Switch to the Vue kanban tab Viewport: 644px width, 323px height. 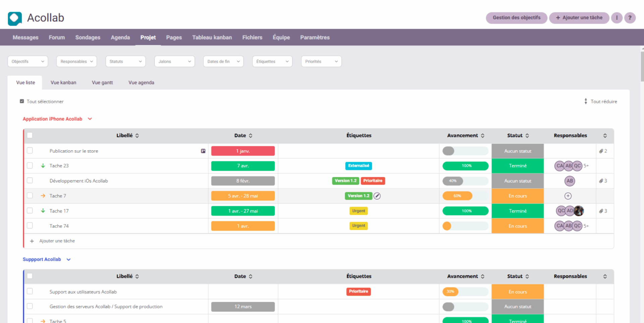[x=63, y=82]
